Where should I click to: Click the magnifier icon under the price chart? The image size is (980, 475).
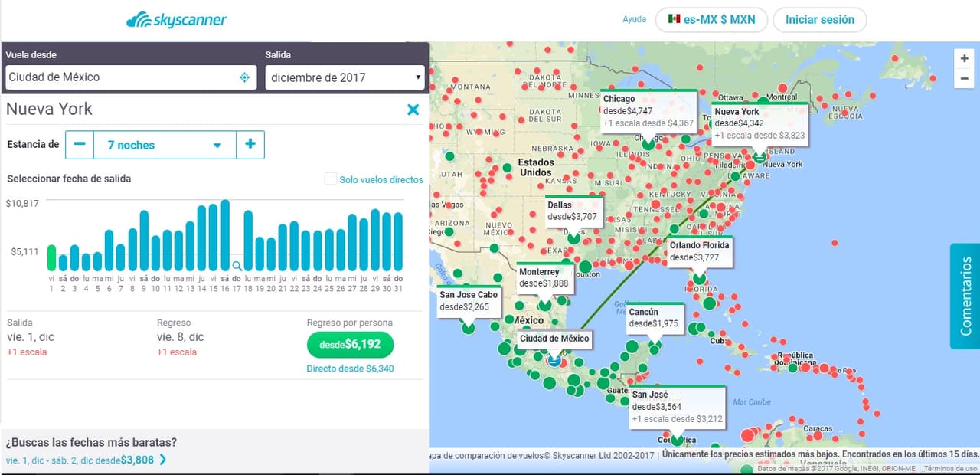tap(237, 266)
